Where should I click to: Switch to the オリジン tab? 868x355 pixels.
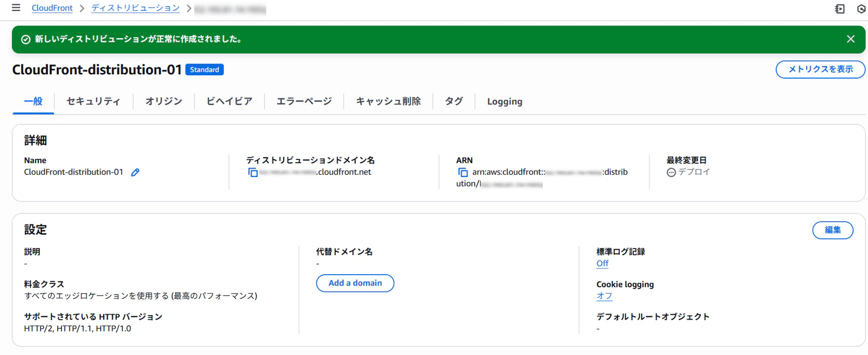164,101
